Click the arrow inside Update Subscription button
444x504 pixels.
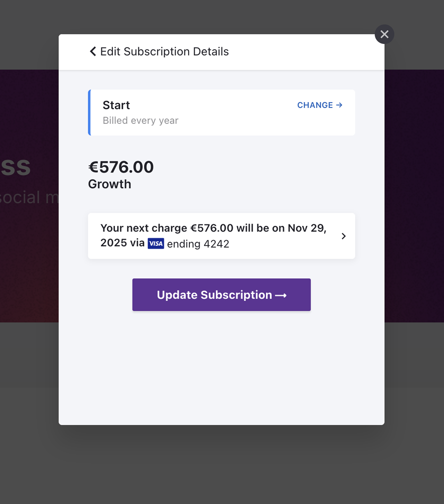coord(281,295)
